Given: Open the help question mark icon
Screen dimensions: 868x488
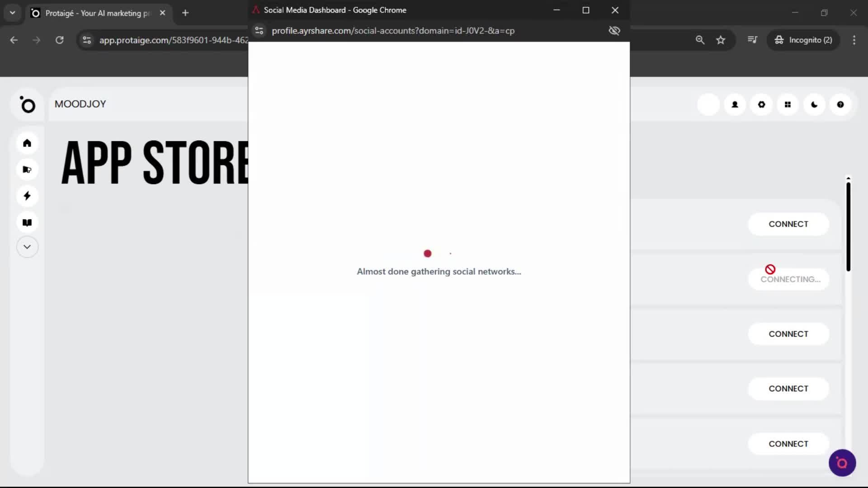Looking at the screenshot, I should 841,104.
